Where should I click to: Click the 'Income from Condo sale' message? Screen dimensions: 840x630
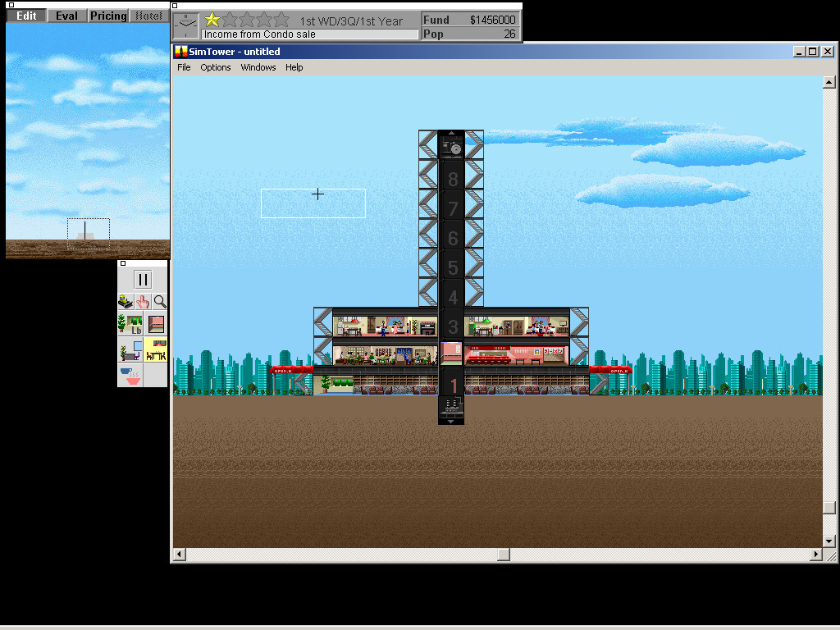coord(260,34)
